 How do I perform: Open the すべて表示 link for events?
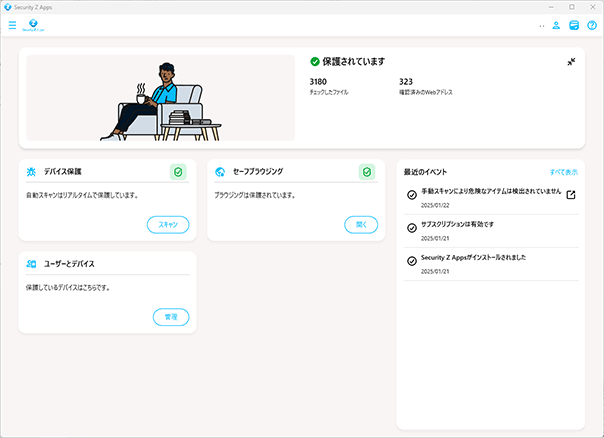pos(563,172)
